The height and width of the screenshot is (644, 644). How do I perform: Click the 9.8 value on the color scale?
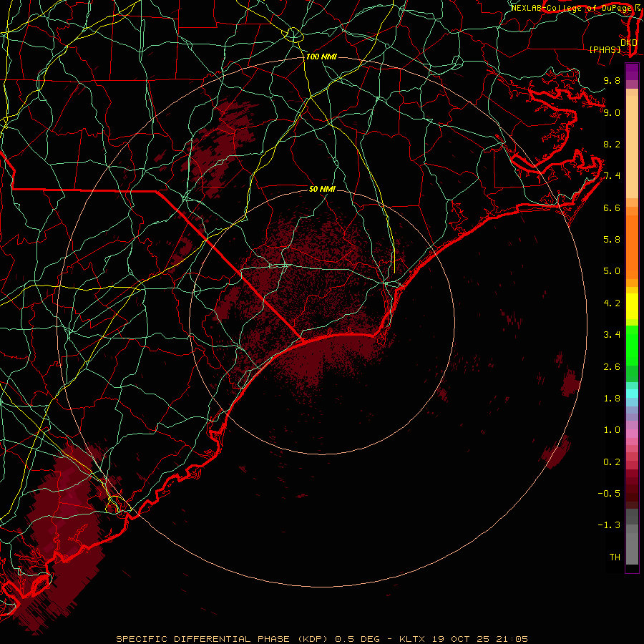612,80
